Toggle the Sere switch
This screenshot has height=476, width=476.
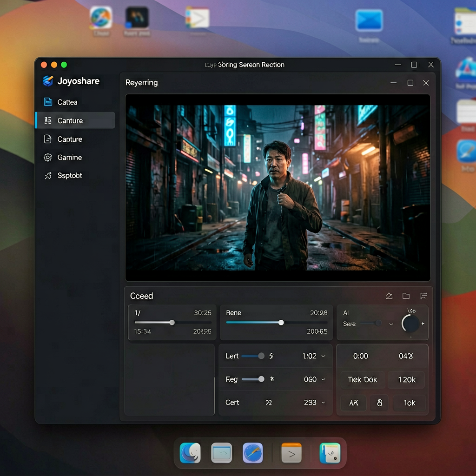[x=371, y=323]
